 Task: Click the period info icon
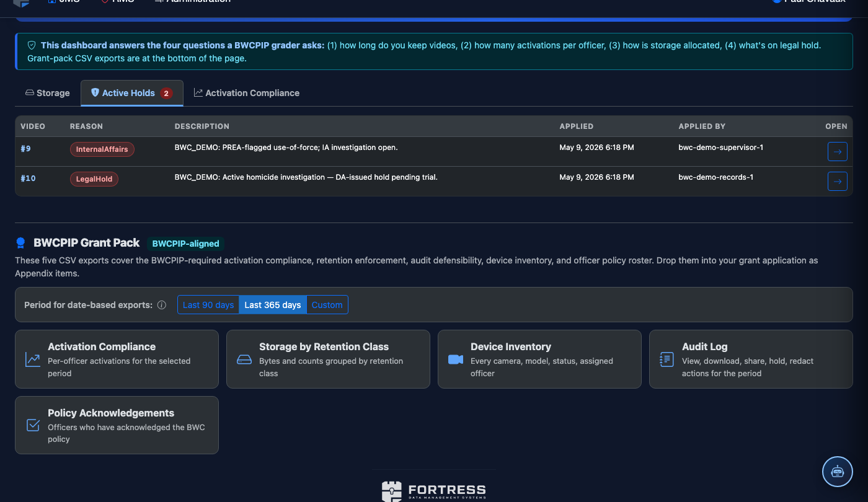coord(162,305)
